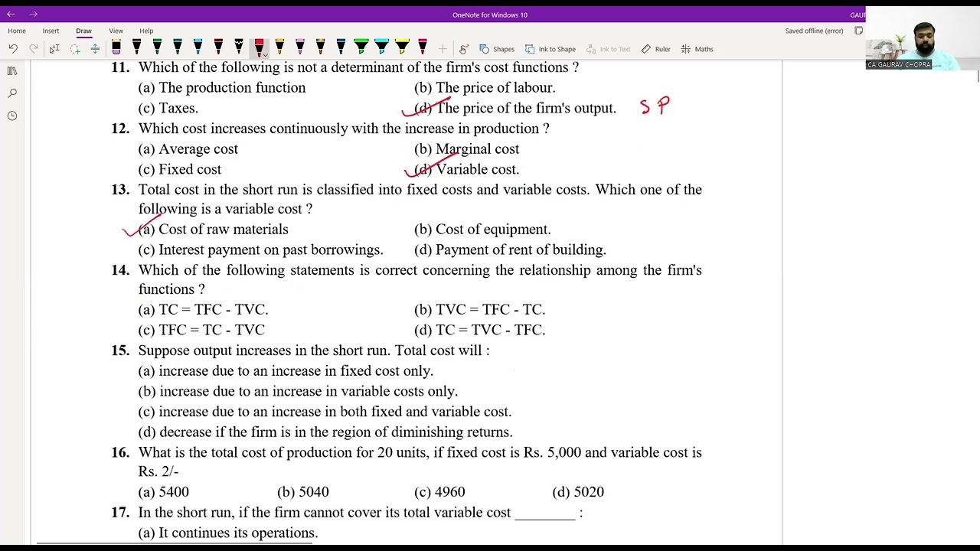Pick the dark blue pen
This screenshot has width=980, height=551.
tap(341, 48)
